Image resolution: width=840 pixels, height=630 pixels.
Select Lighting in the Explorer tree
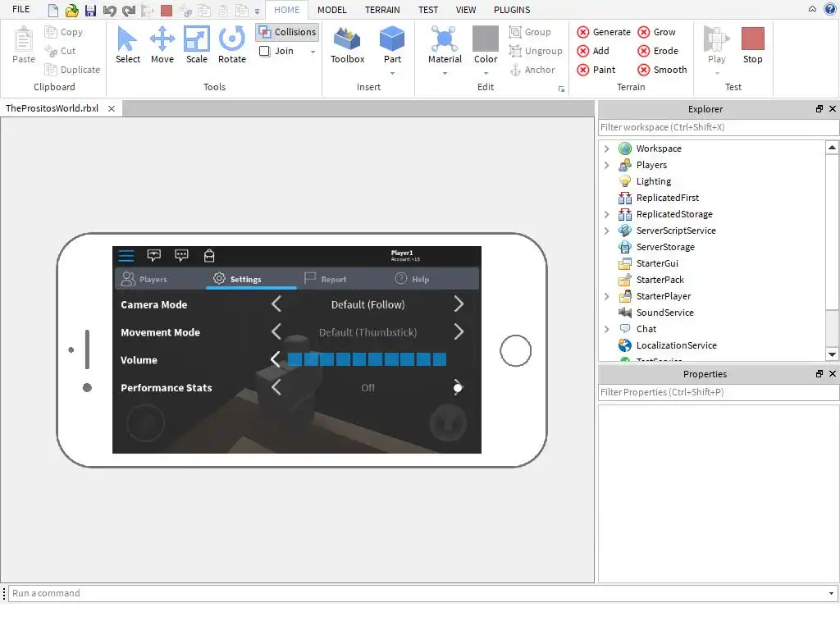click(x=653, y=181)
